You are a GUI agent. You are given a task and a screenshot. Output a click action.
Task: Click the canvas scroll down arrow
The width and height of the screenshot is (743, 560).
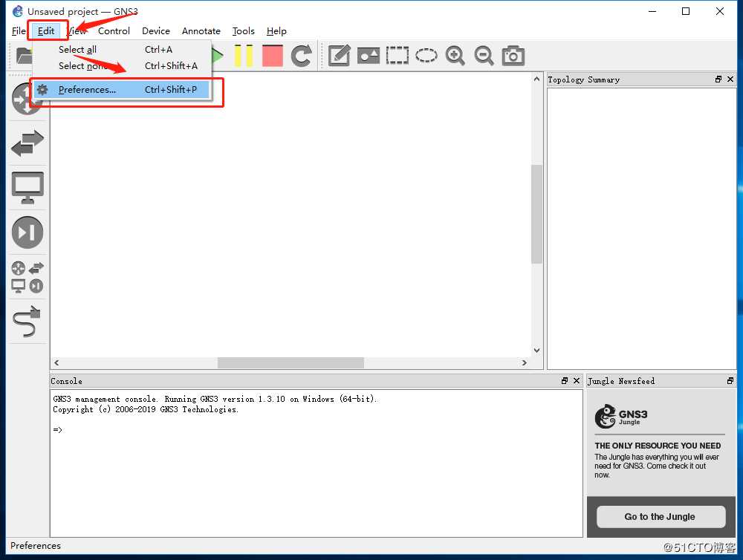tap(536, 351)
